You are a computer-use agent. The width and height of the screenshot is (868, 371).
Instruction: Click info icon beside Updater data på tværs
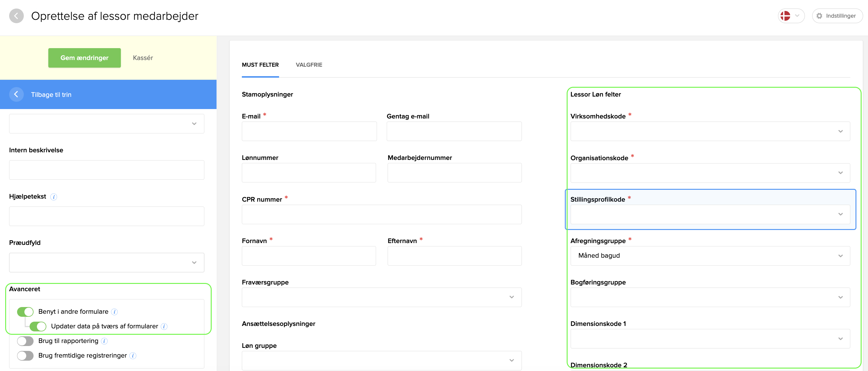[x=164, y=327]
